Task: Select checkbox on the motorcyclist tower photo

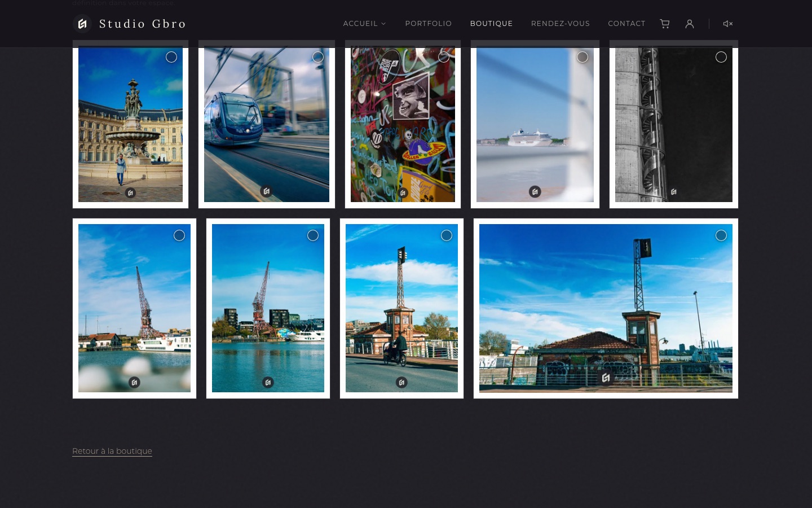Action: 447,235
